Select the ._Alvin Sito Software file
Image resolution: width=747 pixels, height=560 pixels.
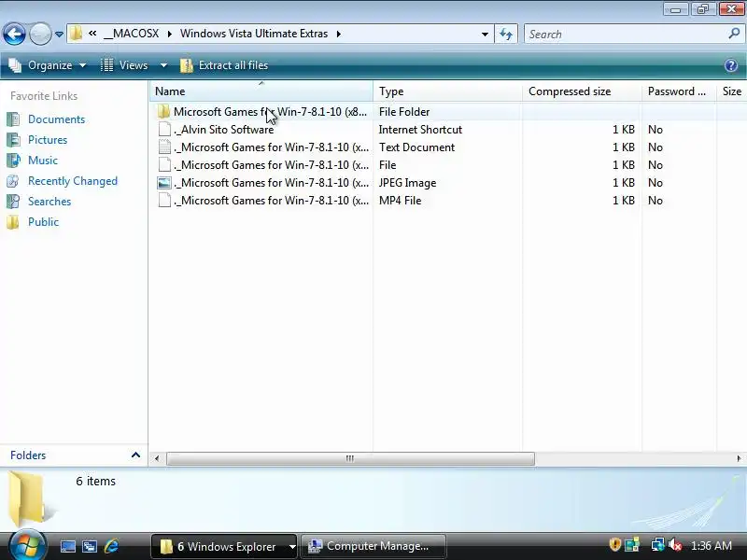click(223, 130)
